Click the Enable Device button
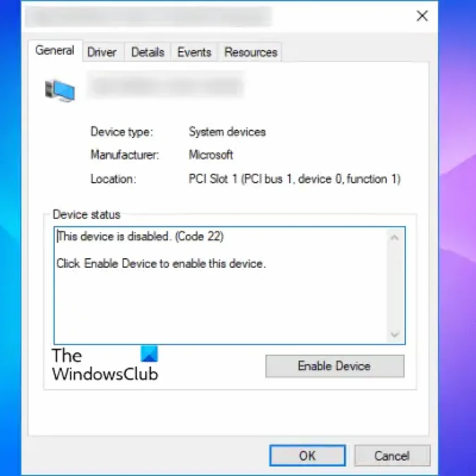476x476 pixels. [334, 366]
